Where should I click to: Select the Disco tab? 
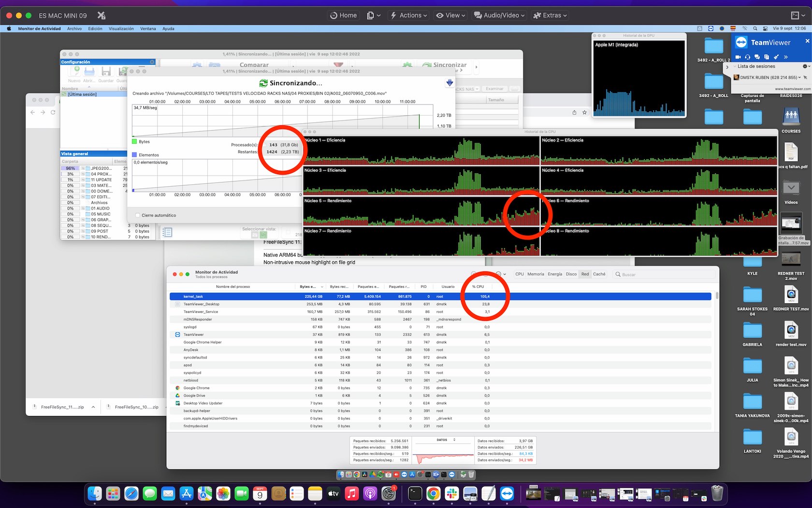tap(571, 274)
